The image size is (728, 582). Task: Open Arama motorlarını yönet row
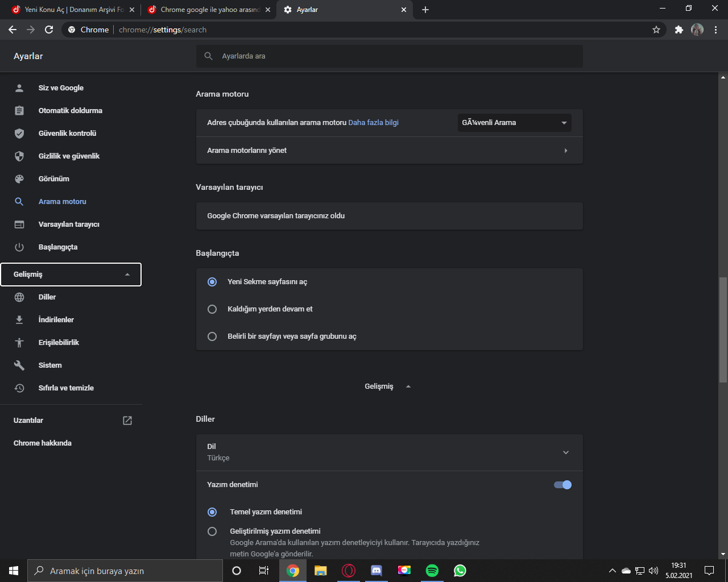coord(389,151)
